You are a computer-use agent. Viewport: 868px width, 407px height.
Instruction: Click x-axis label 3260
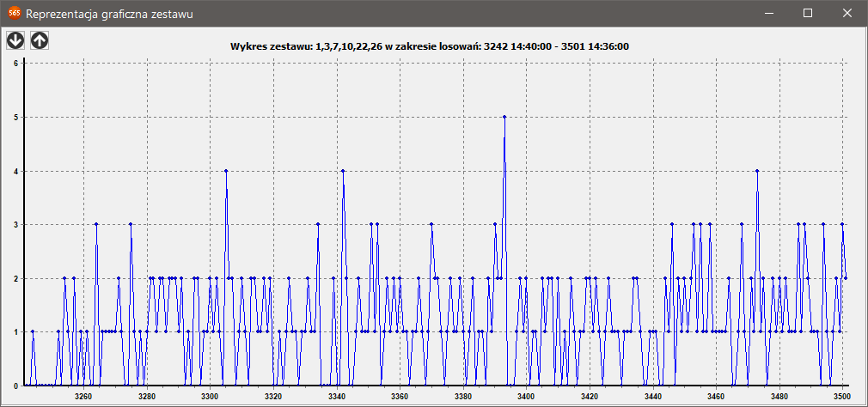(x=83, y=396)
